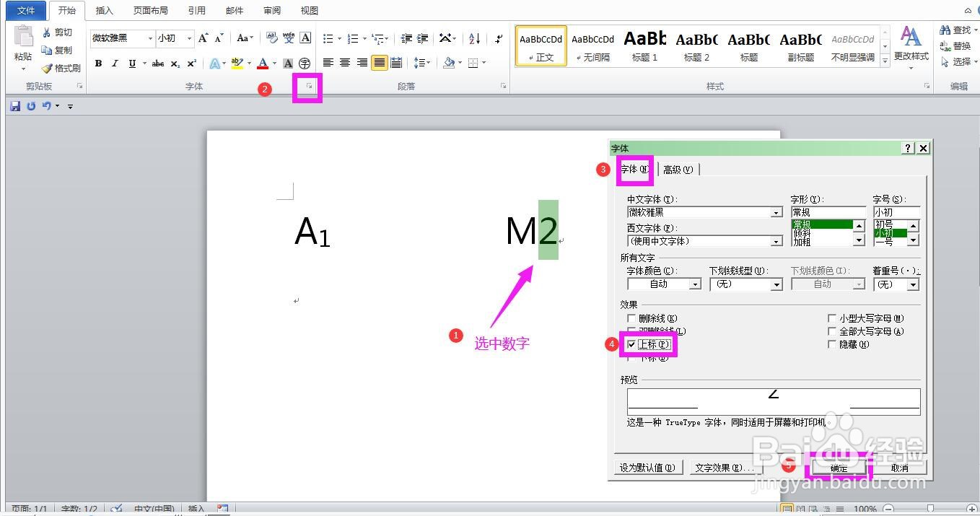Apply Superscript from the ribbon
The width and height of the screenshot is (980, 516).
(191, 64)
